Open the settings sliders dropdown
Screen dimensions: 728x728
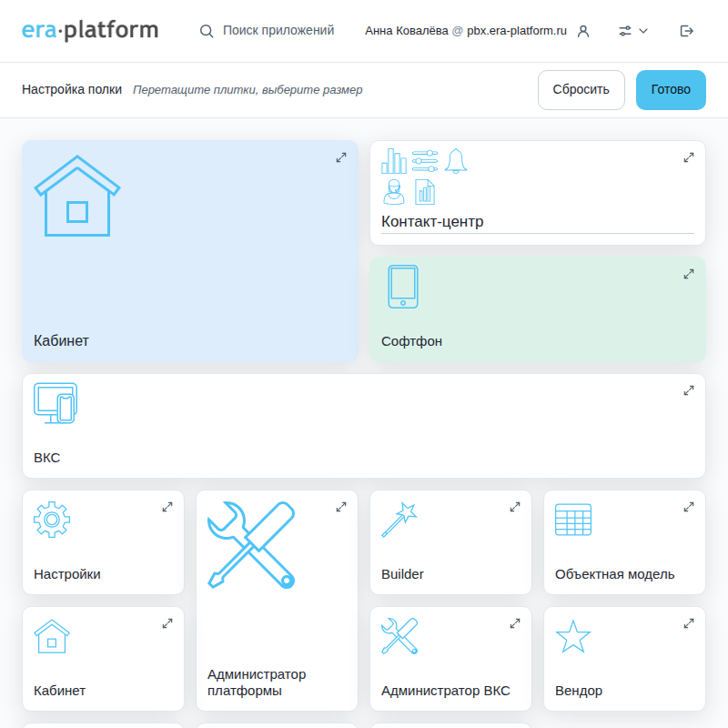coord(632,31)
